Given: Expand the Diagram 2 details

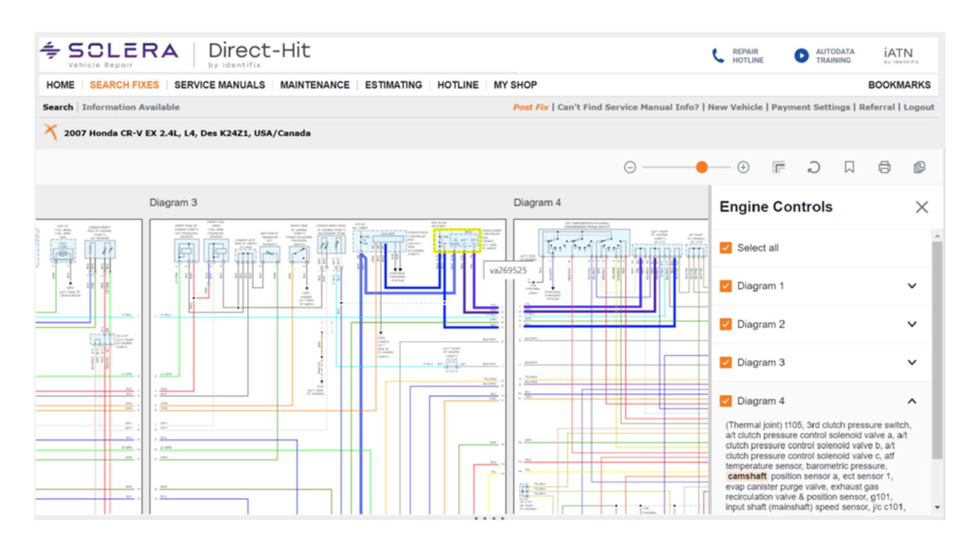Looking at the screenshot, I should click(x=912, y=324).
